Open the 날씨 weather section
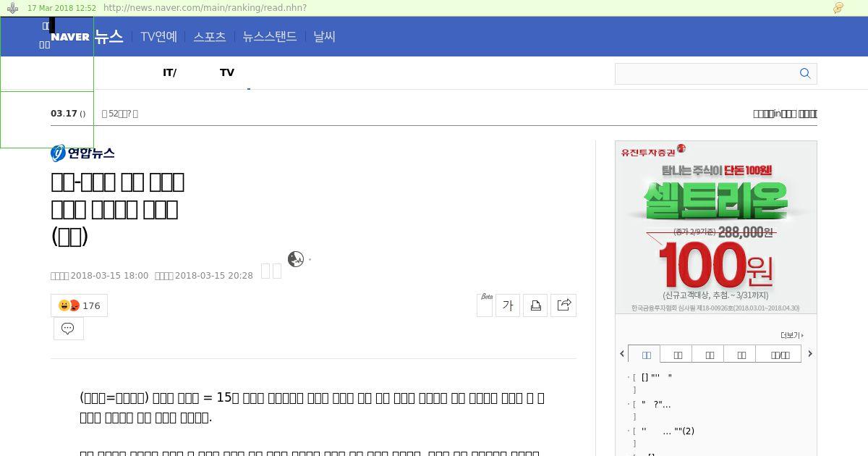Screen dimensions: 868x456 pyautogui.click(x=324, y=36)
